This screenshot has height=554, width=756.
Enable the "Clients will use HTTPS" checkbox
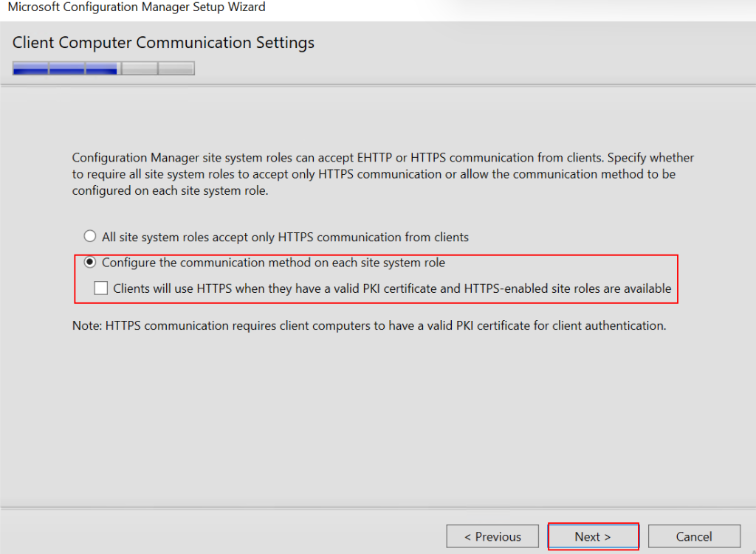click(x=101, y=288)
